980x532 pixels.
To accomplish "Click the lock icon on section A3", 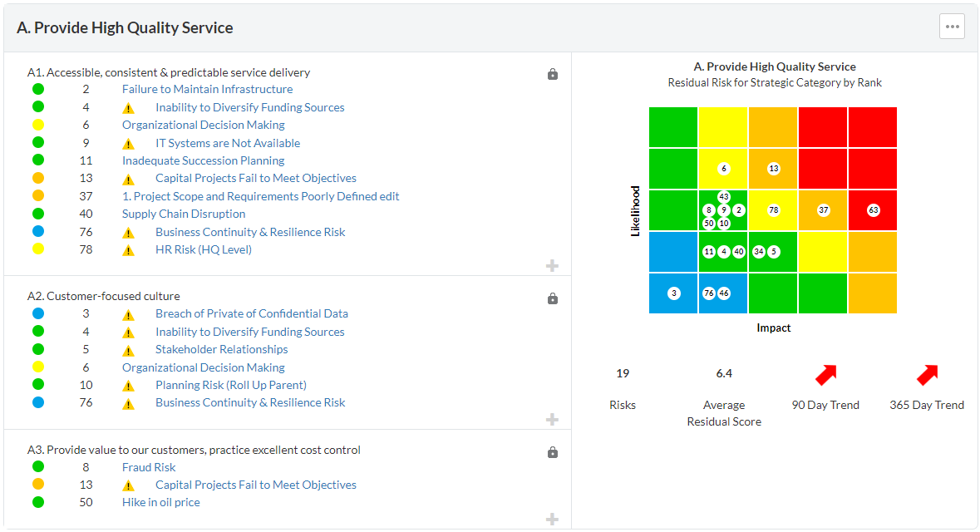I will (x=552, y=452).
